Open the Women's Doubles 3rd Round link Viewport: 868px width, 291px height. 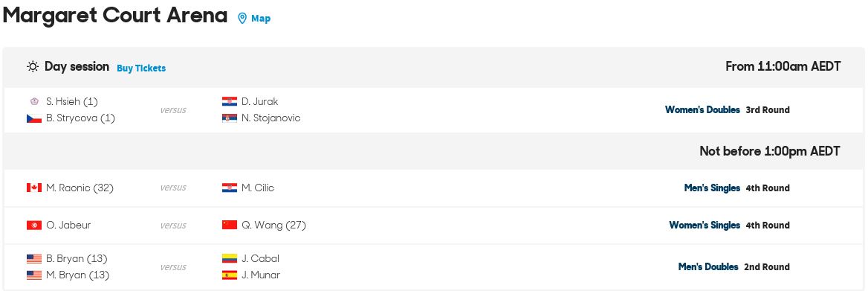point(728,109)
